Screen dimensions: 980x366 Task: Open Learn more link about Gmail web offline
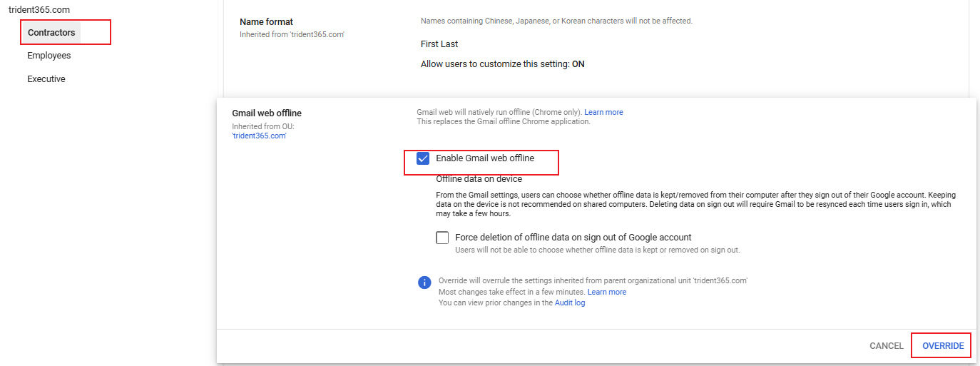point(603,112)
